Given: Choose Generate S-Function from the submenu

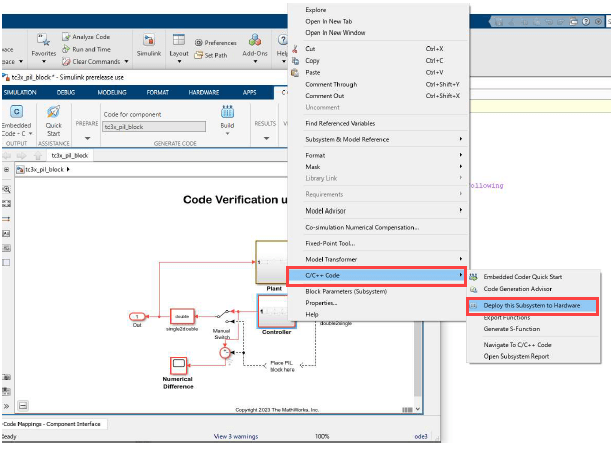Looking at the screenshot, I should coord(512,329).
